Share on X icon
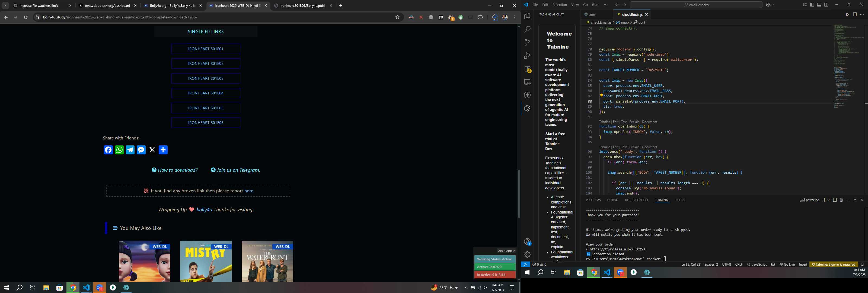This screenshot has height=293, width=868. (152, 150)
